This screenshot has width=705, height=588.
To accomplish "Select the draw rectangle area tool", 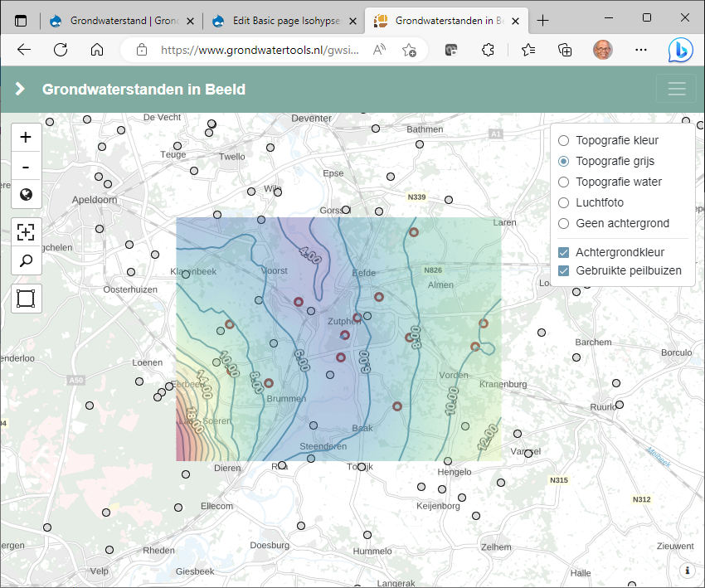I will [x=26, y=299].
